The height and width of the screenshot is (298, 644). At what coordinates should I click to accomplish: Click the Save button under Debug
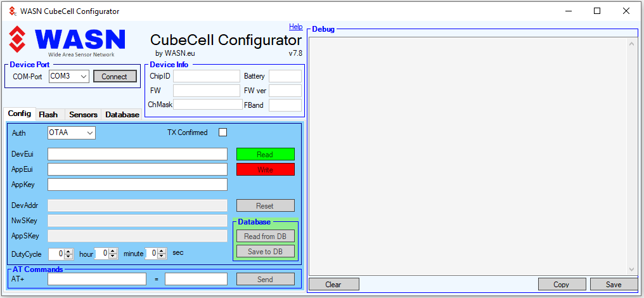click(614, 284)
